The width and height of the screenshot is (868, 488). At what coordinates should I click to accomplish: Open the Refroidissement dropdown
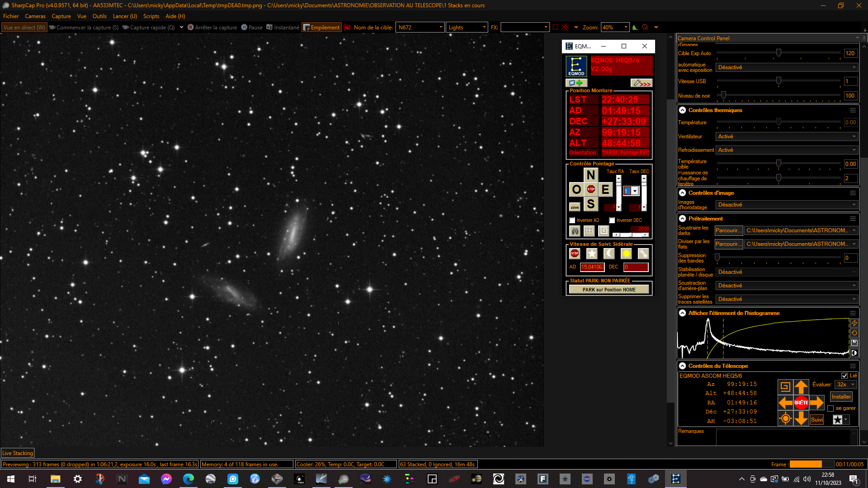[787, 150]
